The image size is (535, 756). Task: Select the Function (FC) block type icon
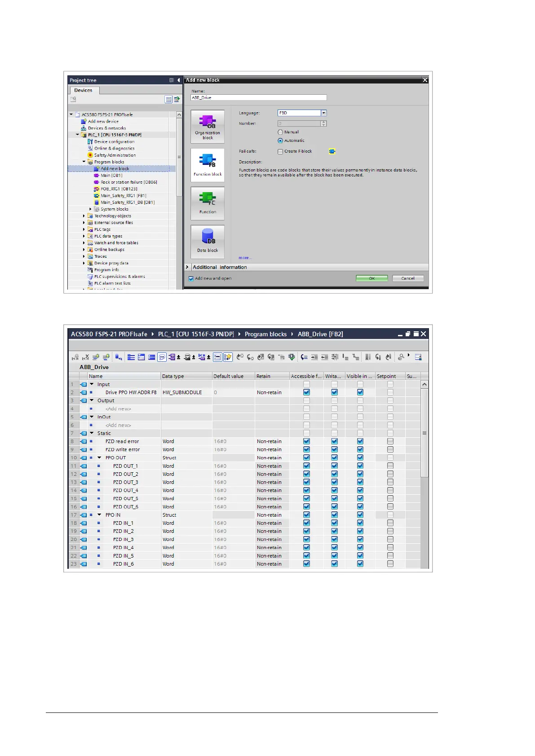pos(208,203)
